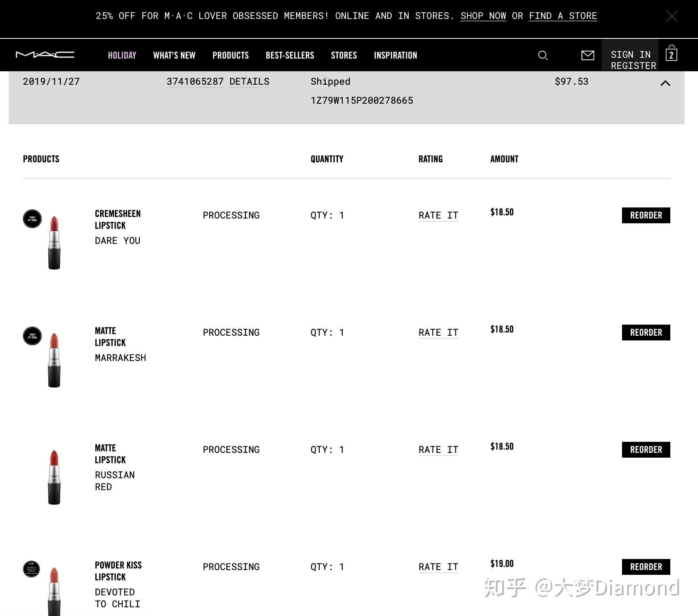Click $19.00 amount for Powder Kiss
Image resolution: width=698 pixels, height=616 pixels.
(x=502, y=564)
